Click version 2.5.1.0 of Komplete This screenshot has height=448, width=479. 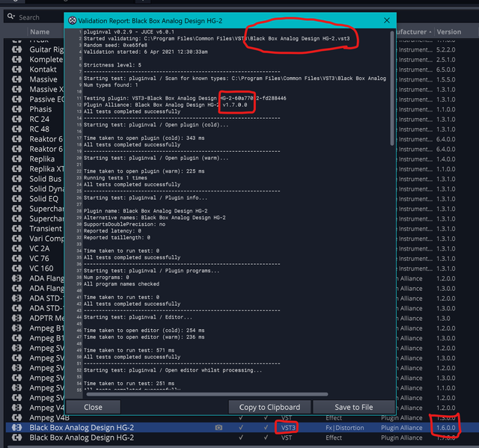pos(446,60)
